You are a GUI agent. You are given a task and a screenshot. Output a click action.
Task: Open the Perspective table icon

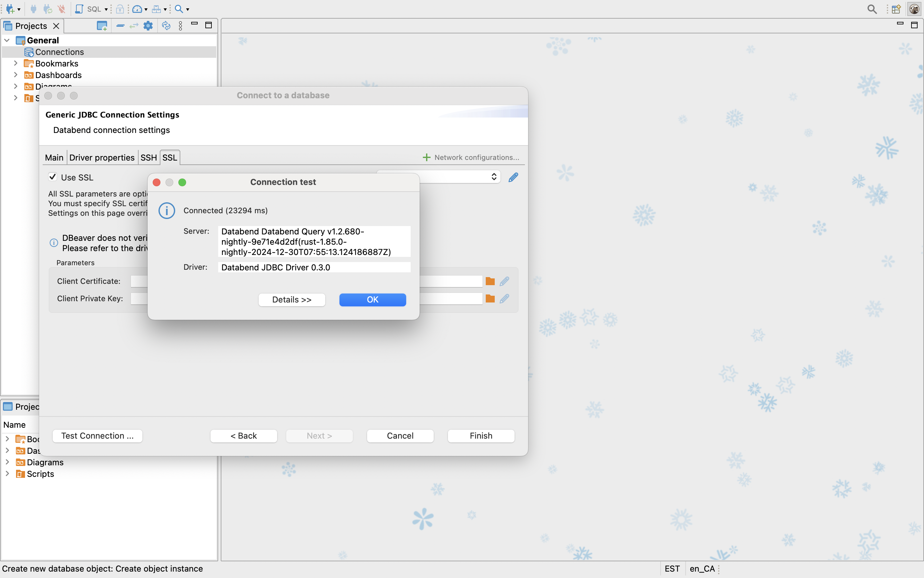click(896, 9)
